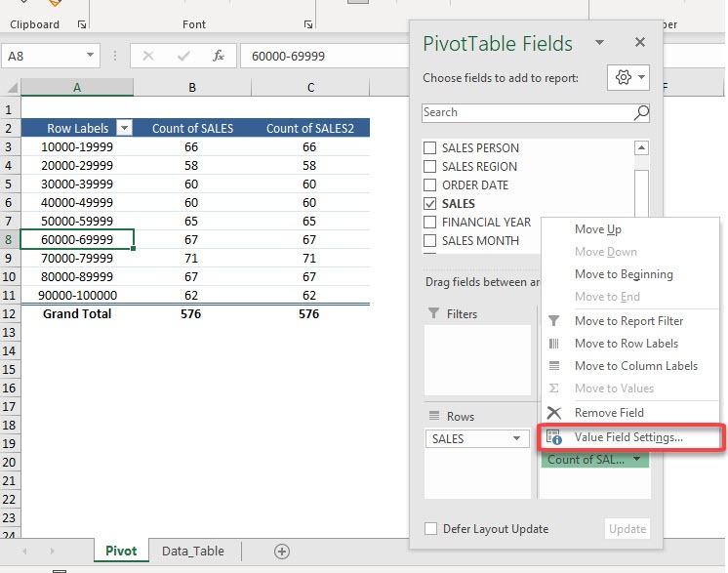Click the formula bar showing 60000-69999

coord(325,57)
